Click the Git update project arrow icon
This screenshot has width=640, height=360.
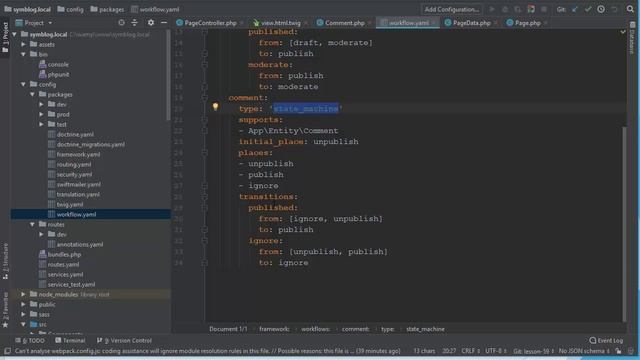tap(575, 9)
